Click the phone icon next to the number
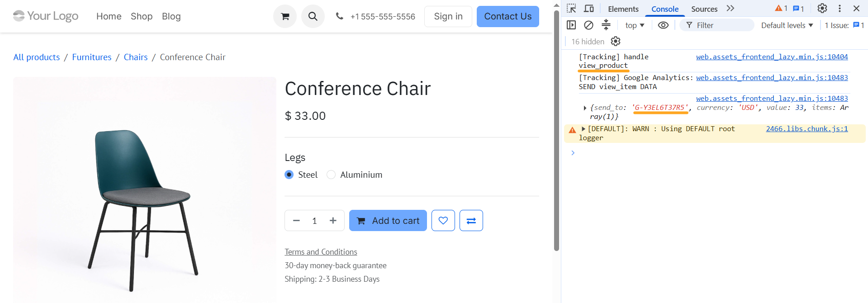868x303 pixels. pyautogui.click(x=339, y=16)
